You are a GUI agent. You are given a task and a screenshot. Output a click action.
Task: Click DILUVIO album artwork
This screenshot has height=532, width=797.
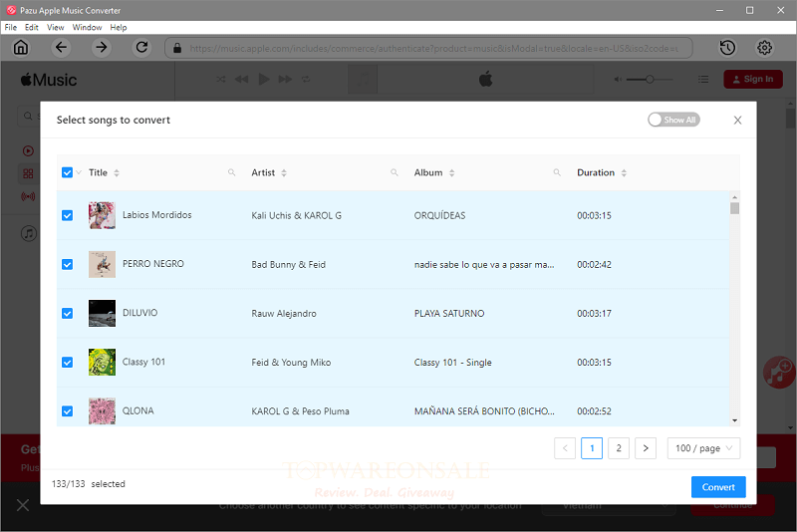[102, 313]
